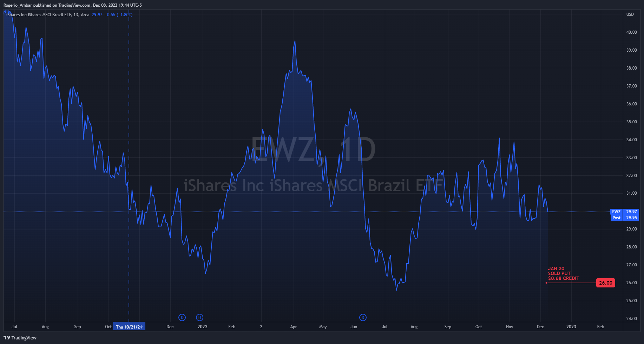The height and width of the screenshot is (344, 644).
Task: Click the Rogerio_Ambar published header text
Action: click(x=73, y=5)
